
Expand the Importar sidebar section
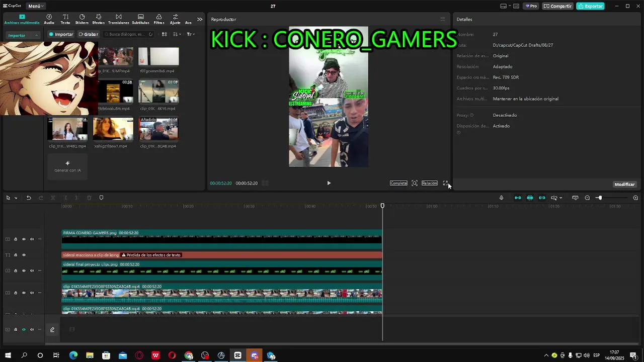coord(23,35)
